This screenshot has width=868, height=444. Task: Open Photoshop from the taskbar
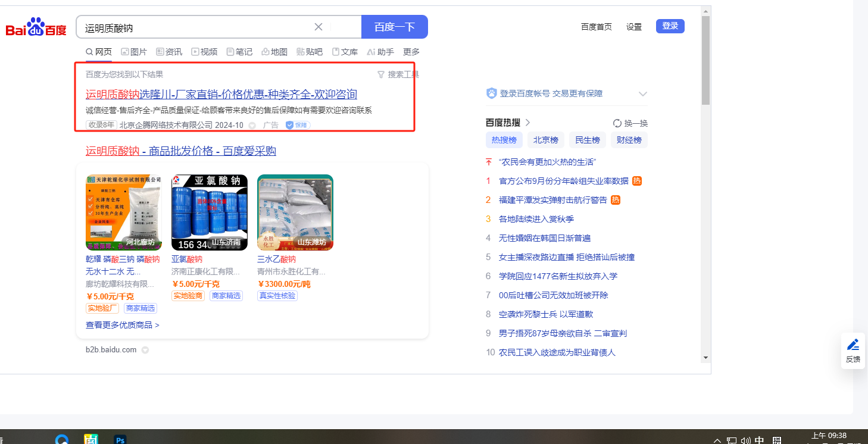pyautogui.click(x=120, y=440)
